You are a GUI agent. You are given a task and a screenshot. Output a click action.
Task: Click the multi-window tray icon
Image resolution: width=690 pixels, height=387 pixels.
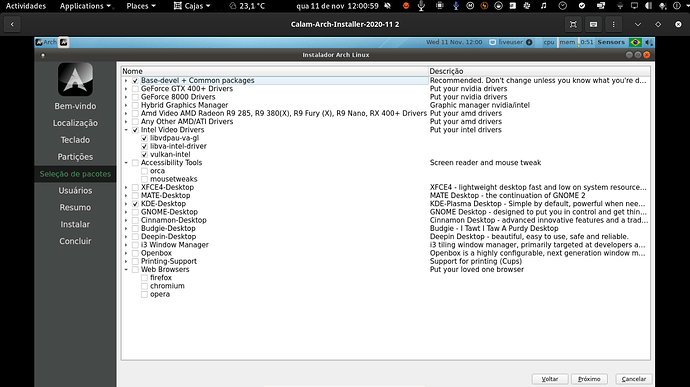[x=601, y=6]
